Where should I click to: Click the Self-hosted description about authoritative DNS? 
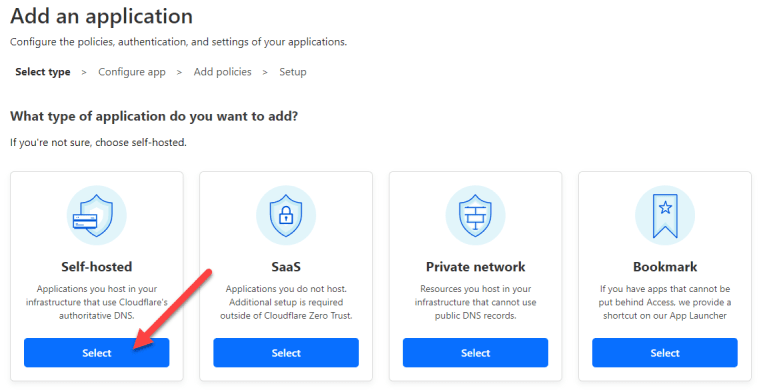[97, 302]
